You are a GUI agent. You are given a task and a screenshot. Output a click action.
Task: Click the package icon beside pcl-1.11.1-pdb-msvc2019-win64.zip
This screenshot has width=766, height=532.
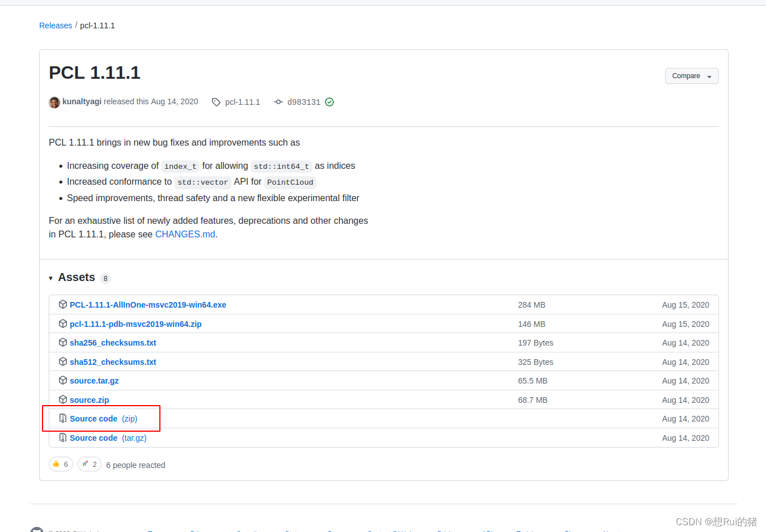63,324
